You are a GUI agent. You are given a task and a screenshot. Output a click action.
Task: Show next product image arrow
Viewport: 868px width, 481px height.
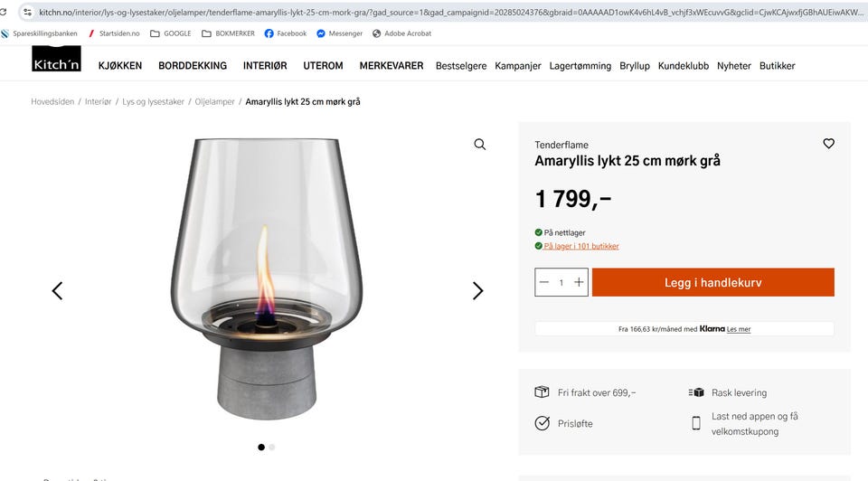point(477,291)
